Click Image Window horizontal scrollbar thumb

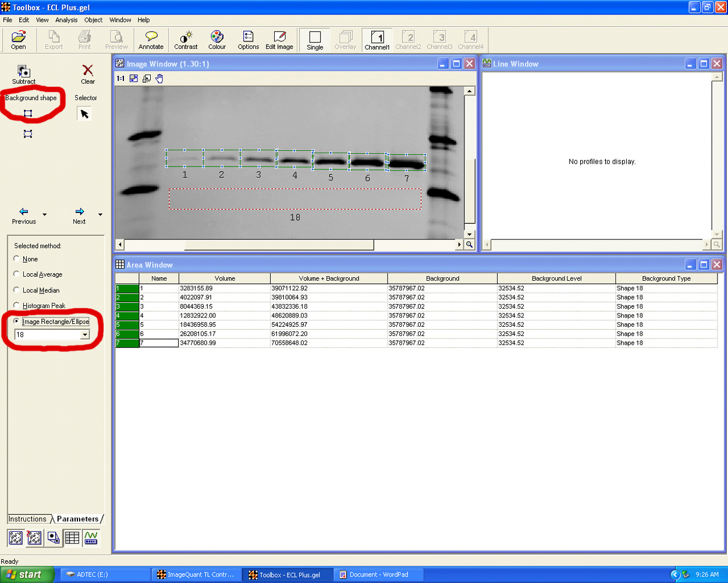point(279,245)
